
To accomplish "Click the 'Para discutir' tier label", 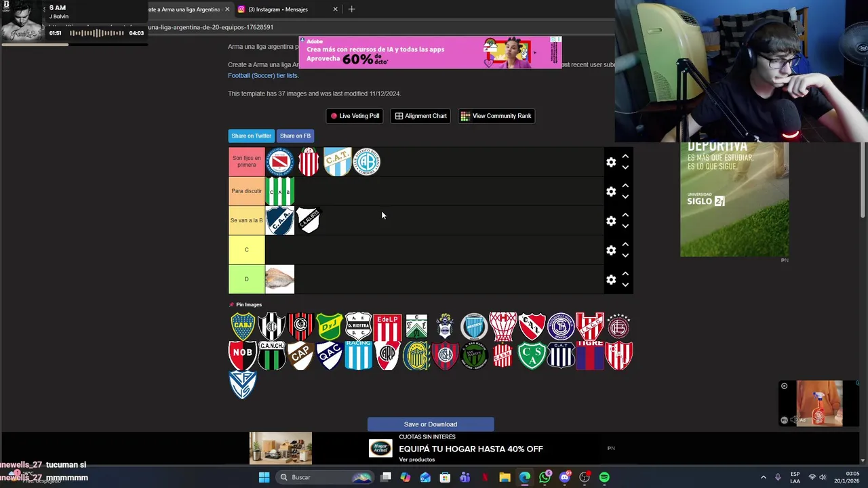I will click(x=246, y=191).
